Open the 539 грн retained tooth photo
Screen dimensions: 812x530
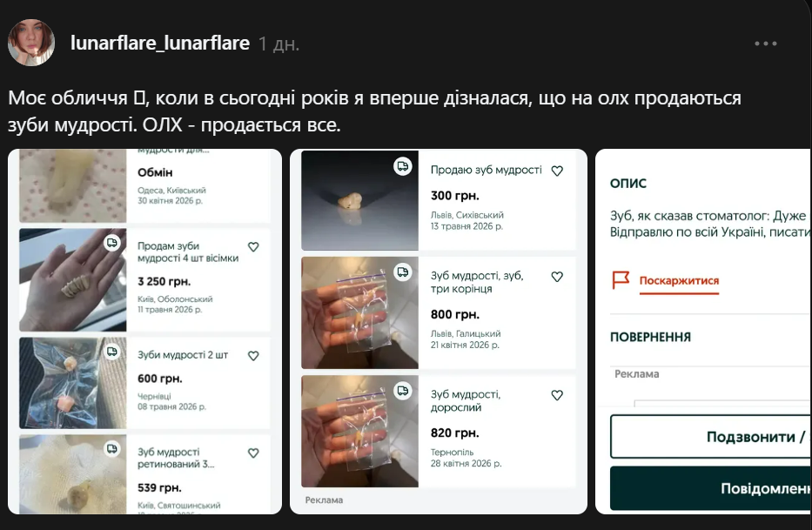(73, 474)
